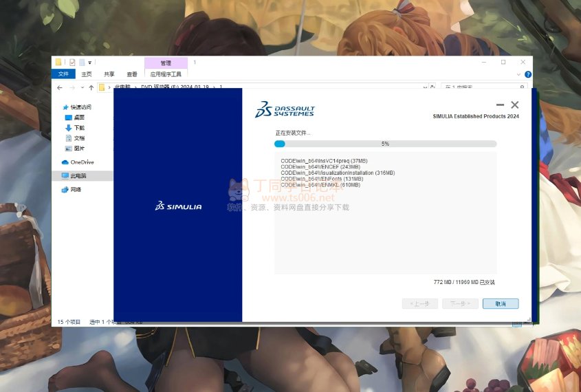Click the installation progress bar at 5%
This screenshot has width=581, height=392.
tap(385, 144)
